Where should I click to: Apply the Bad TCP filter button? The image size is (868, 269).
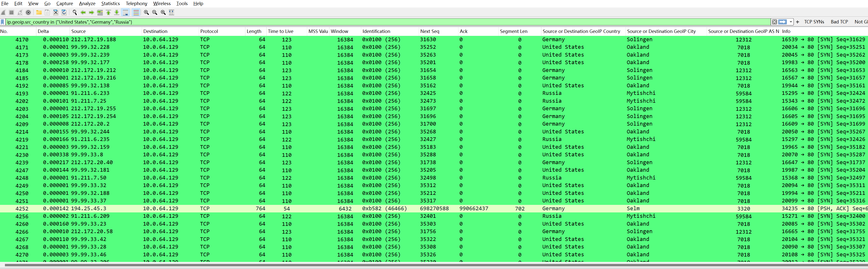pyautogui.click(x=839, y=22)
